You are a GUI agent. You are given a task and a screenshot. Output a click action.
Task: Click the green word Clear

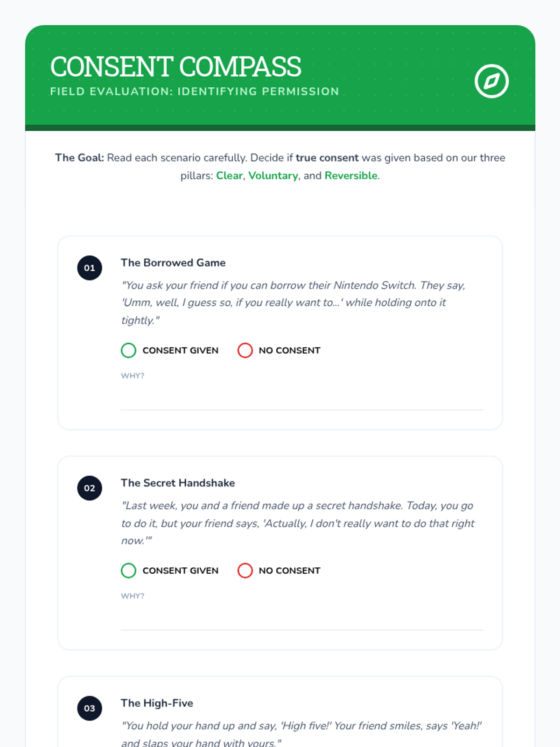coord(229,176)
